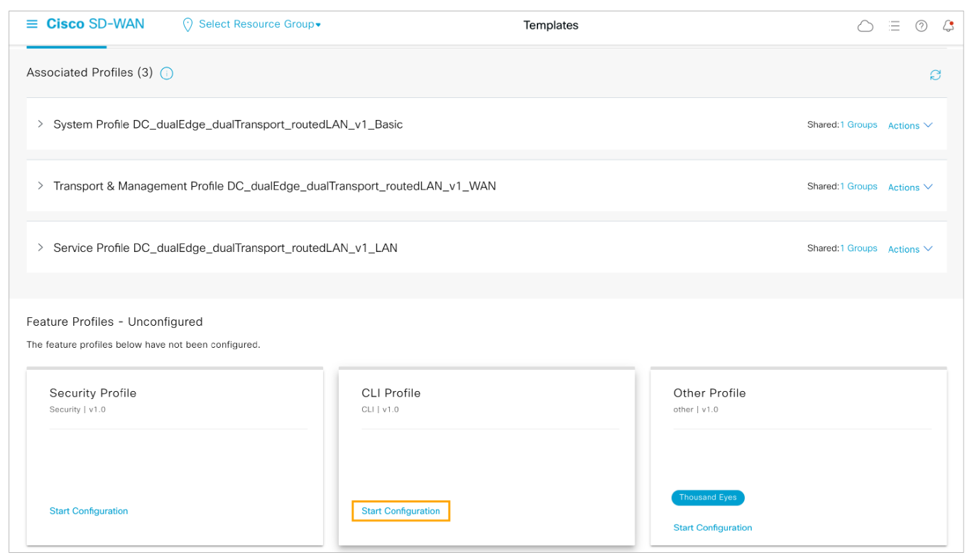Expand the Transport & Management Profile row

[x=40, y=186]
